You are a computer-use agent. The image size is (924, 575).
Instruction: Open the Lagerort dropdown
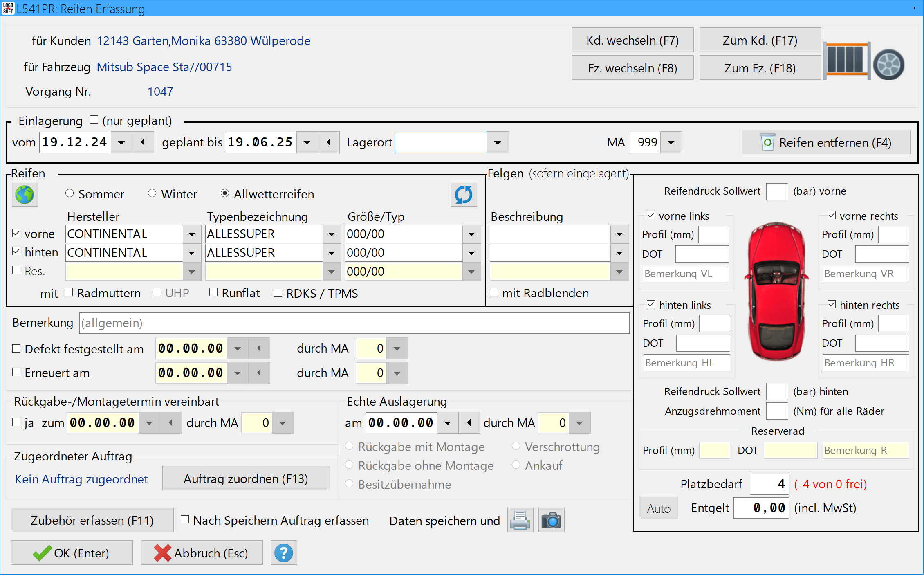click(498, 143)
